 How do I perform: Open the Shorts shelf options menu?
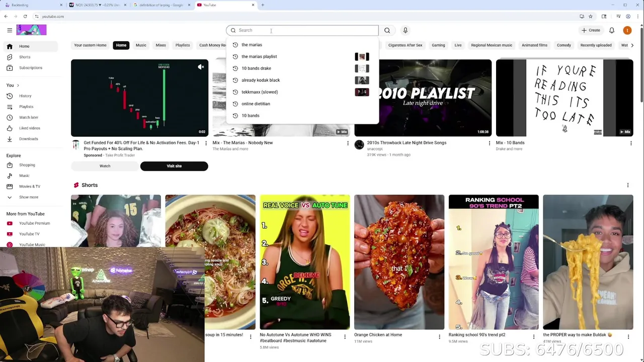(628, 185)
